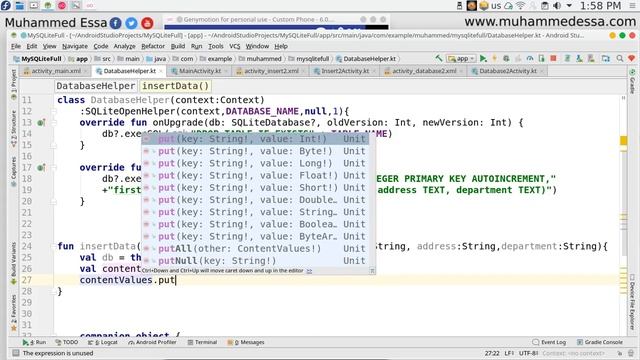Image resolution: width=640 pixels, height=360 pixels.
Task: Open the Gradle side panel
Action: 632,81
